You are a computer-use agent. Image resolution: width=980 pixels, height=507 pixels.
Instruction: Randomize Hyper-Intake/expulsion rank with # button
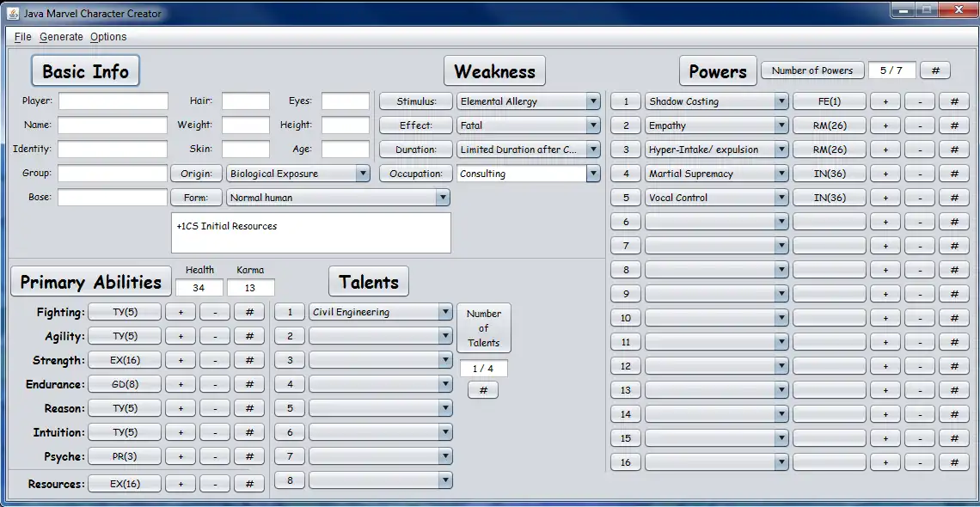click(x=954, y=150)
